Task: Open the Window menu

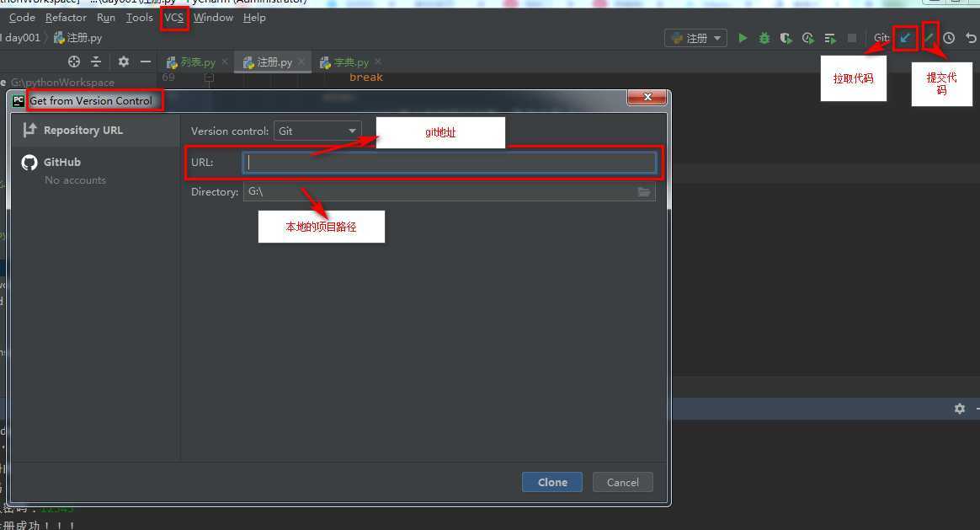Action: [x=213, y=18]
